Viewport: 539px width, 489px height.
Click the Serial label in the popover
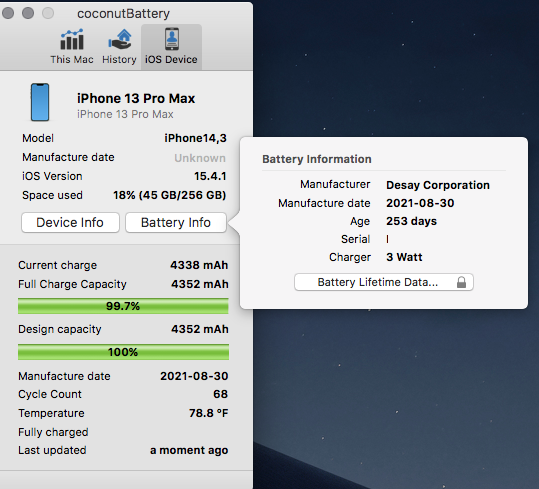point(355,239)
